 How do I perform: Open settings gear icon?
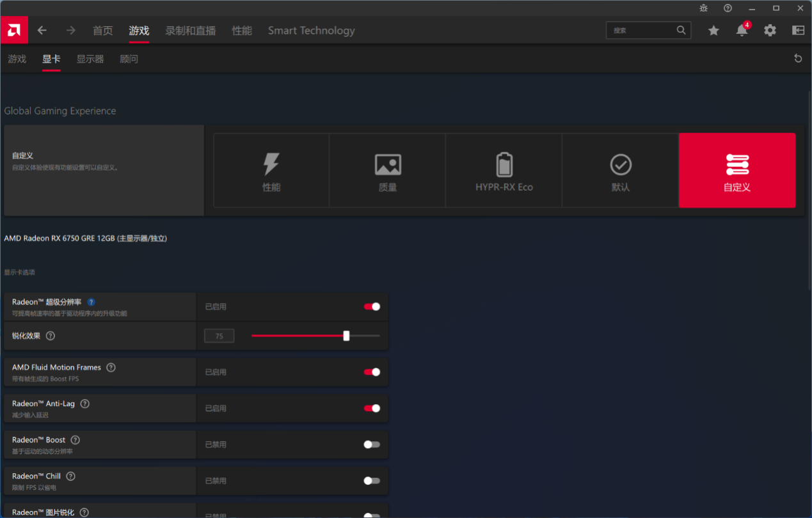pyautogui.click(x=770, y=30)
